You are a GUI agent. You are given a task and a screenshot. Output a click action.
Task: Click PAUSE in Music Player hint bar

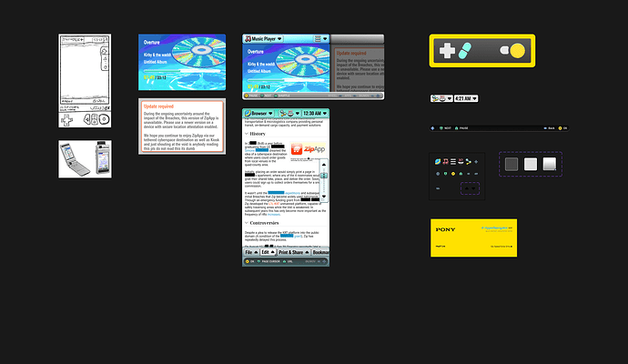click(251, 96)
